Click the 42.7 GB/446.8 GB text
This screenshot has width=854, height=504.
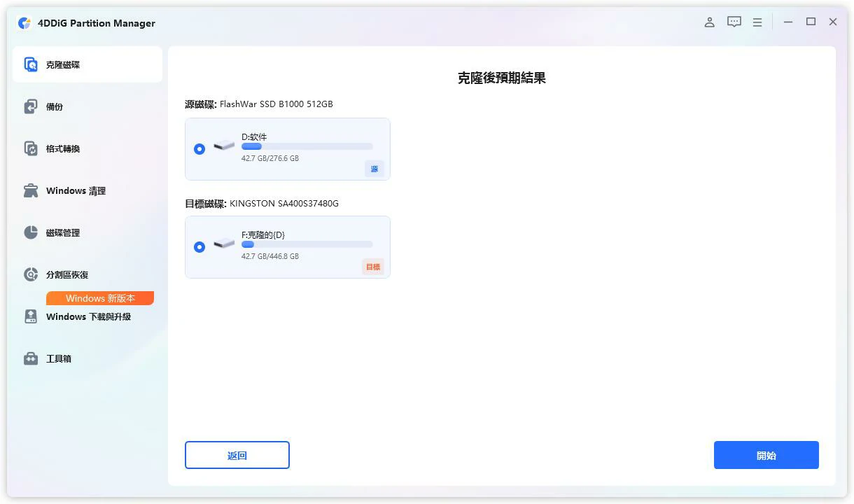tap(270, 257)
